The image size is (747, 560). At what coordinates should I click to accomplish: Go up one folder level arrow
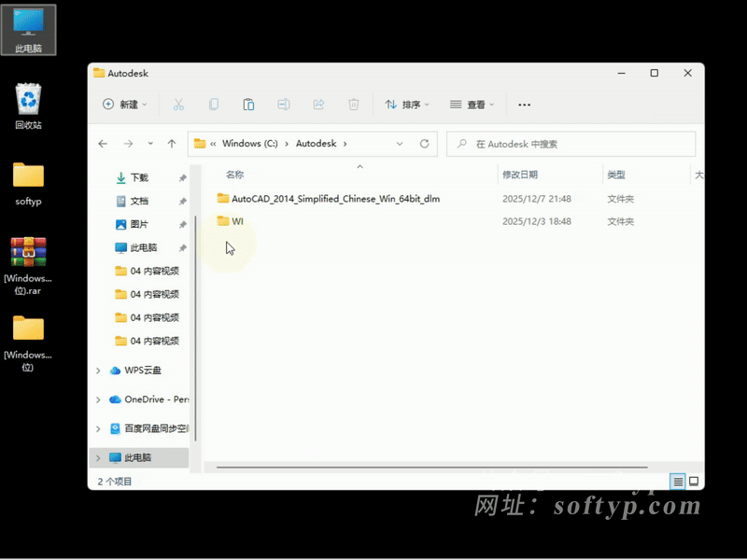(172, 144)
